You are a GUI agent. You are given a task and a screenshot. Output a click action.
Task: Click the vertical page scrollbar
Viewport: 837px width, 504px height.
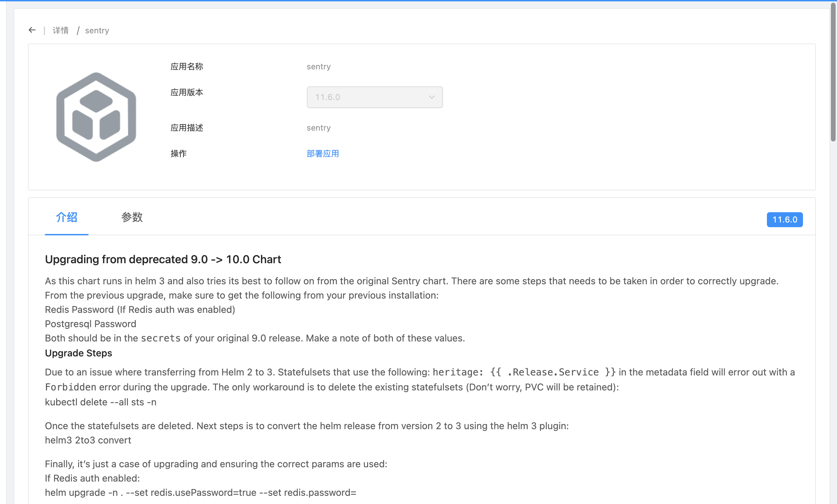[x=833, y=71]
